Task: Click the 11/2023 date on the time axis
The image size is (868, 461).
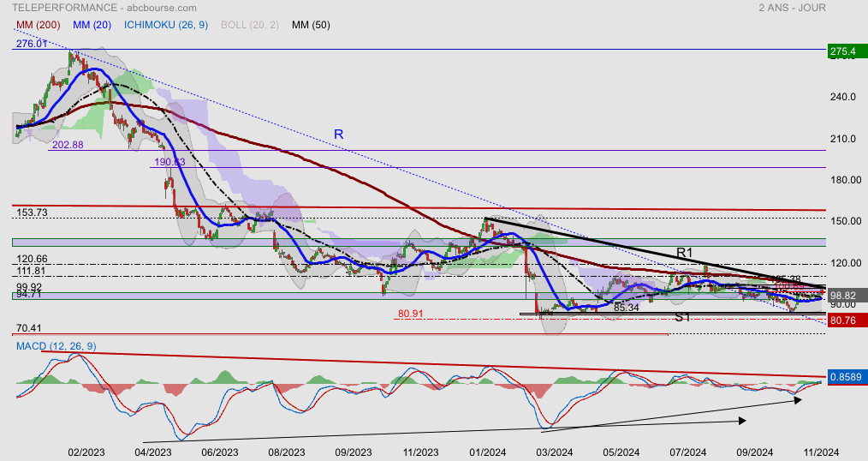Action: (x=420, y=452)
